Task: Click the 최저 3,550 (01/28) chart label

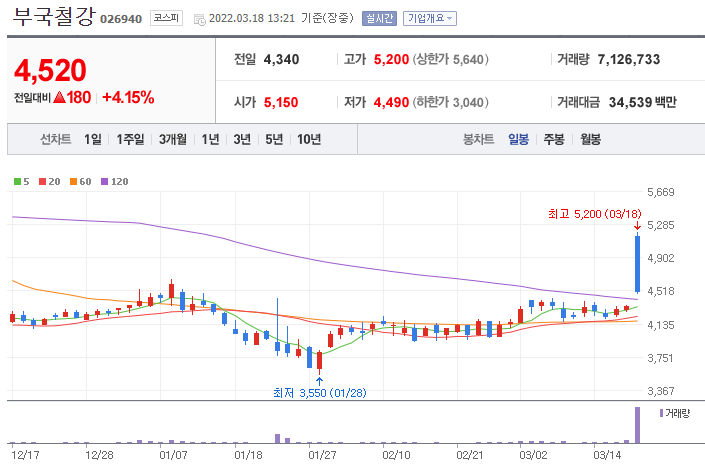Action: [320, 393]
